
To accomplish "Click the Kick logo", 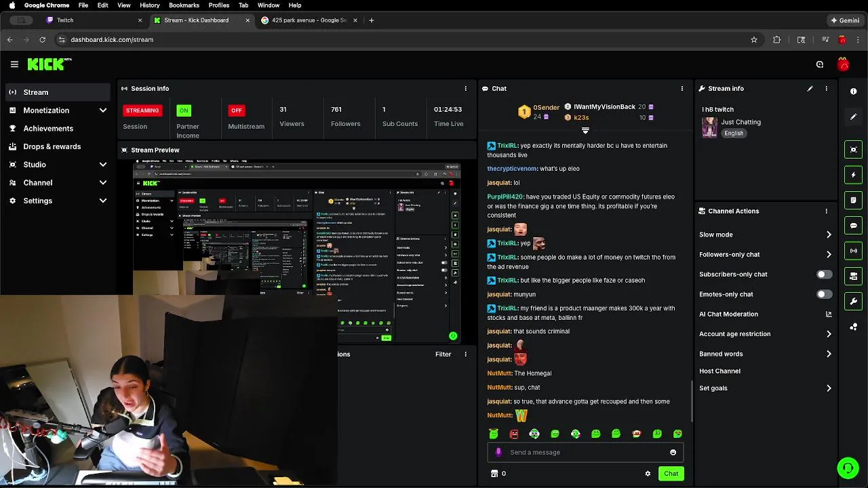I will 49,64.
